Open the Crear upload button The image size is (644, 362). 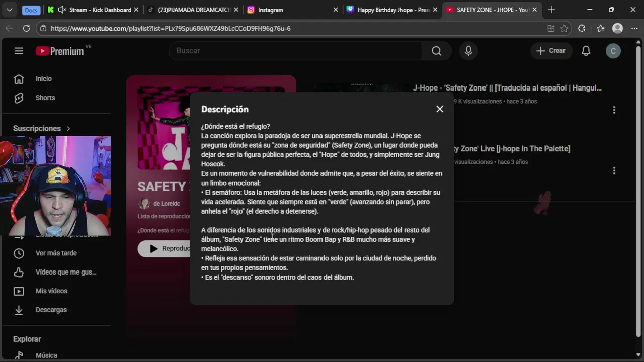pos(551,51)
